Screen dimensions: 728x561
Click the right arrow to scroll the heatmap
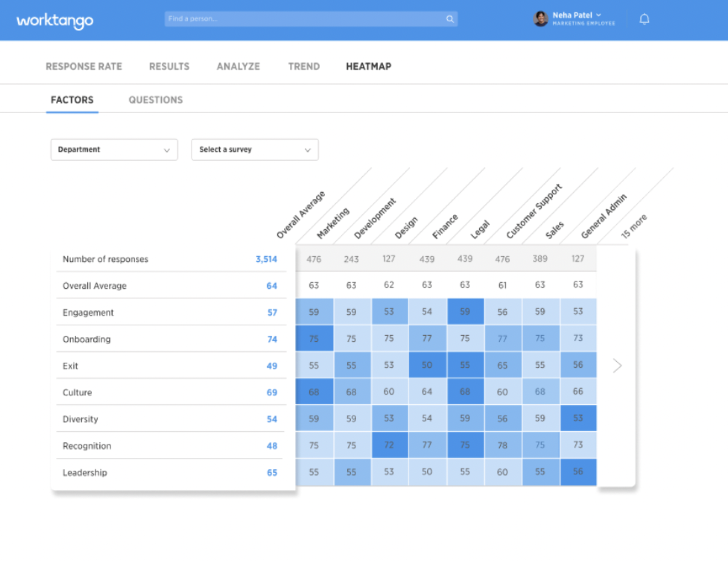click(x=618, y=365)
